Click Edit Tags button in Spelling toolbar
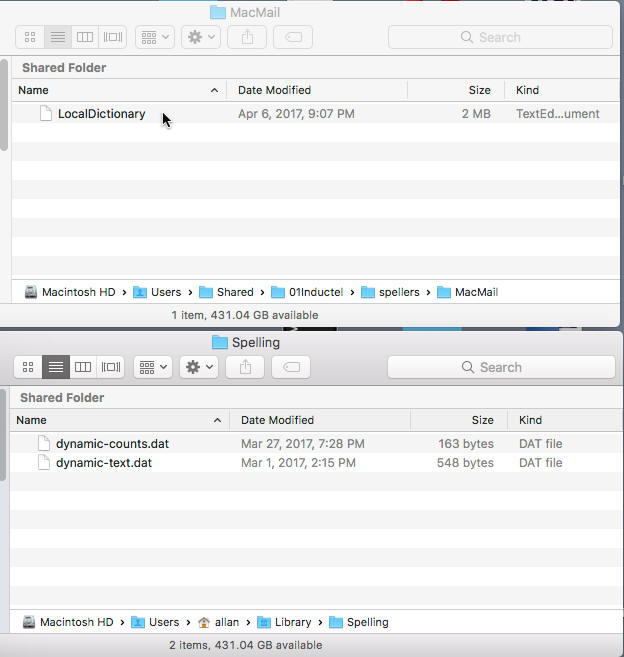Image resolution: width=624 pixels, height=657 pixels. pyautogui.click(x=291, y=367)
